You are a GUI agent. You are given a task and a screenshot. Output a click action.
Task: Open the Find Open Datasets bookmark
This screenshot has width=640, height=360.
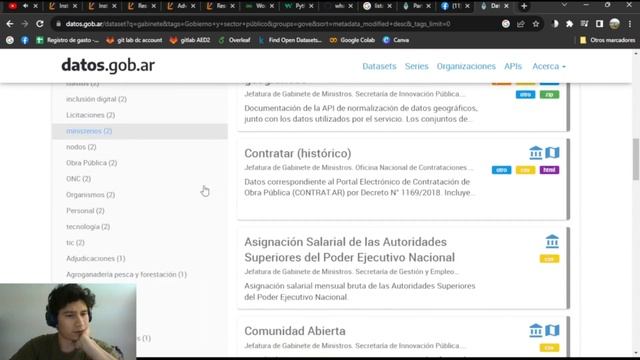[x=290, y=40]
